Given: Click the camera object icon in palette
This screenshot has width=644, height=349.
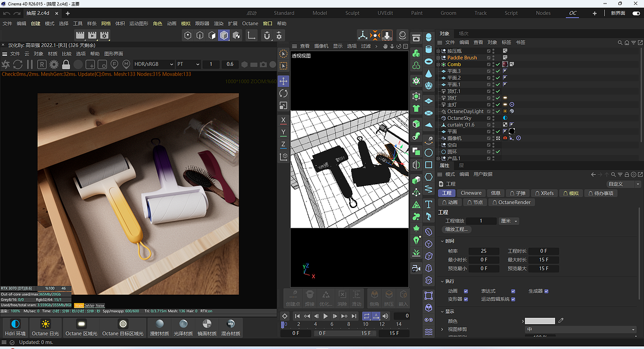Looking at the screenshot, I should [416, 268].
